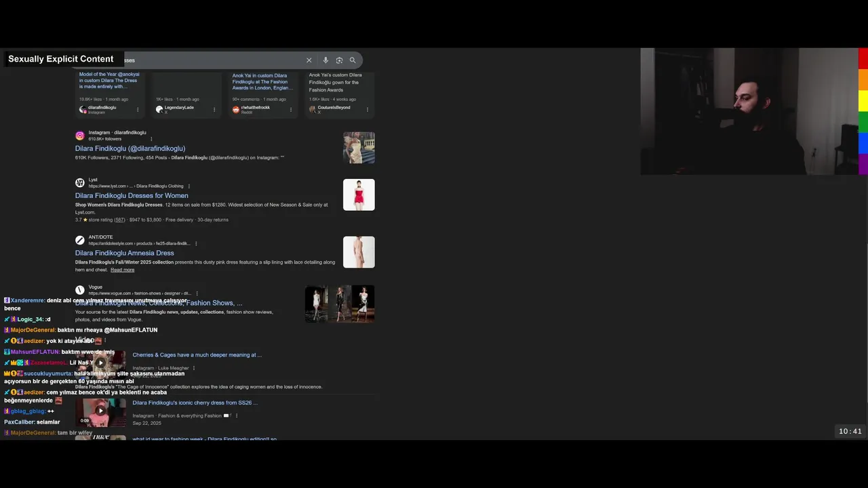
Task: Play the cherry dress SS26 video thumbnail
Action: tap(100, 412)
